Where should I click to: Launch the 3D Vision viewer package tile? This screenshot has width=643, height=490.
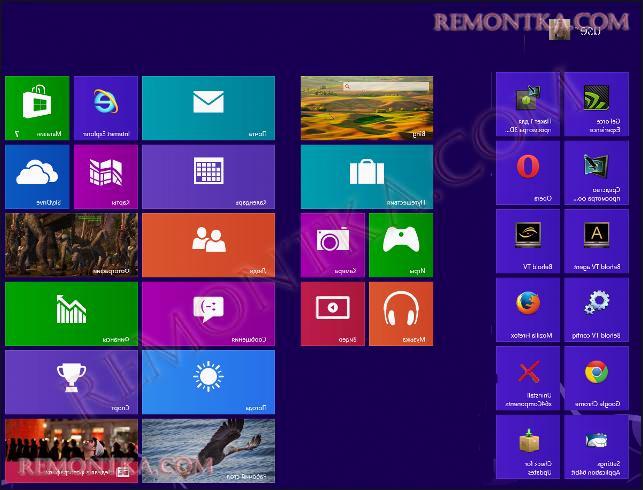click(x=528, y=104)
